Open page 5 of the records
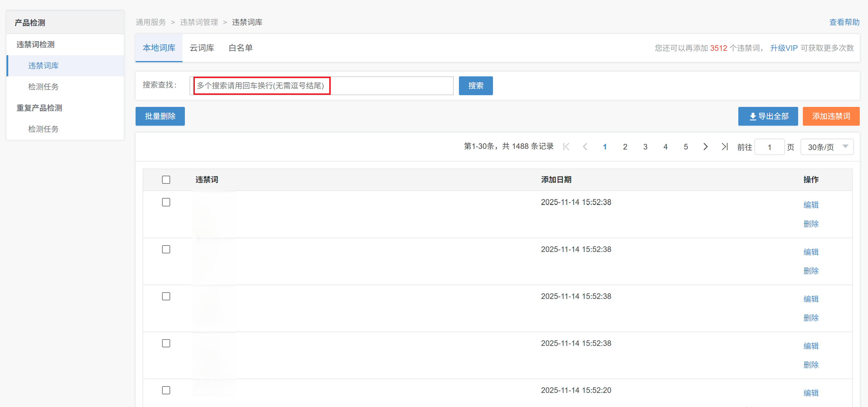 coord(685,147)
